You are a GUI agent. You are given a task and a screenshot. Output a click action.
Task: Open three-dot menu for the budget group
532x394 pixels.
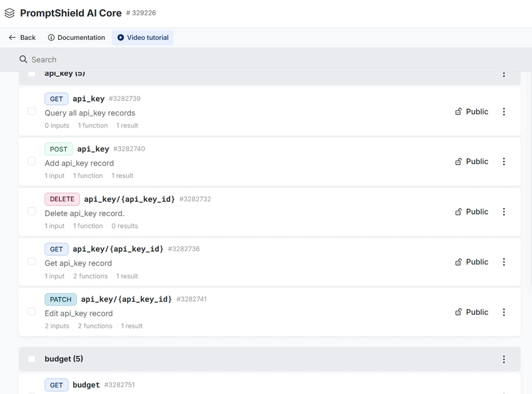pyautogui.click(x=503, y=359)
